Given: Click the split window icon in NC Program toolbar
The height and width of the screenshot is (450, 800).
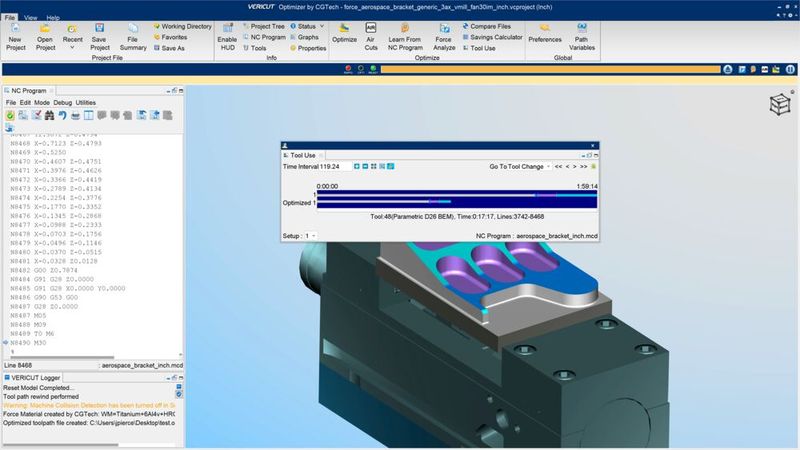Looking at the screenshot, I should (x=89, y=116).
